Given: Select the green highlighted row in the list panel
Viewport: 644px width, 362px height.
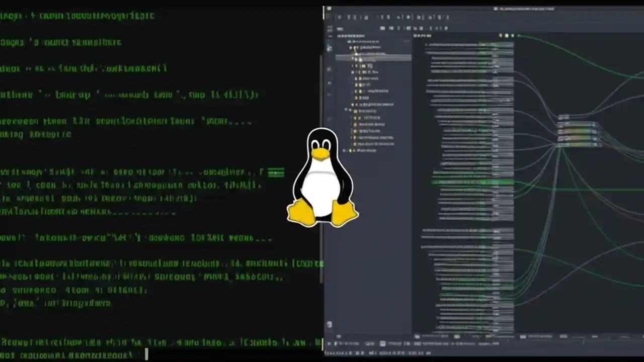Looking at the screenshot, I should [x=468, y=183].
